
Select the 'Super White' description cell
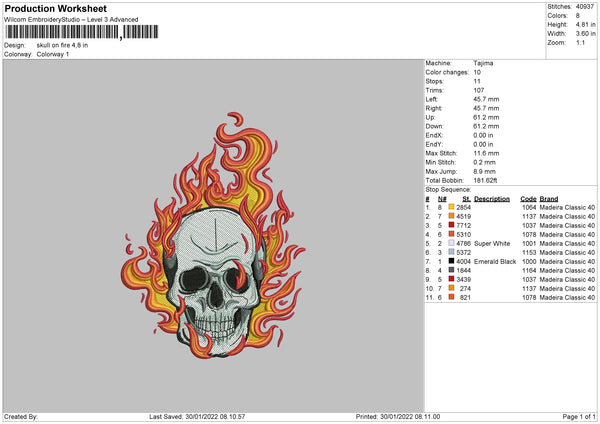(x=492, y=243)
